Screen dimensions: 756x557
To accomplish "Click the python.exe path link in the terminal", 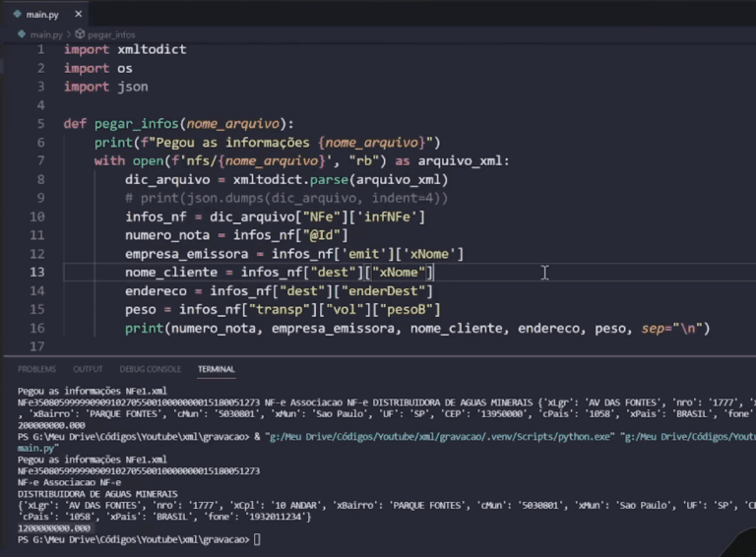I will tap(440, 437).
